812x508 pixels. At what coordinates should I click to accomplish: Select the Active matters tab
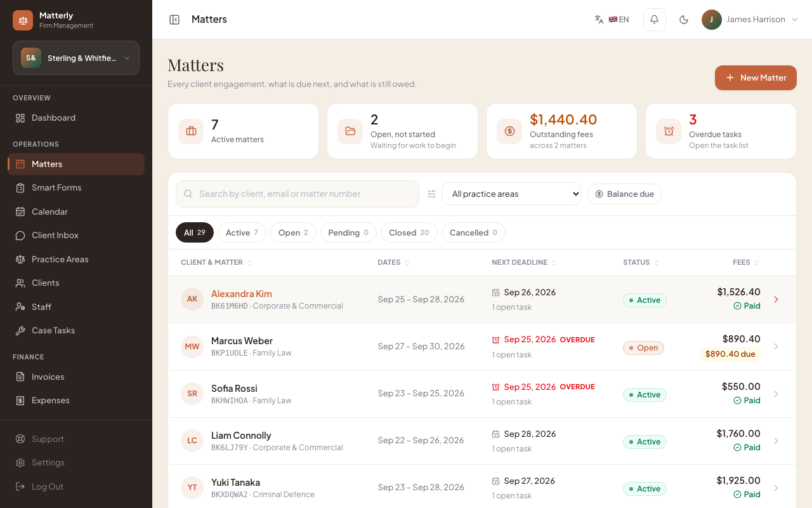(x=242, y=232)
